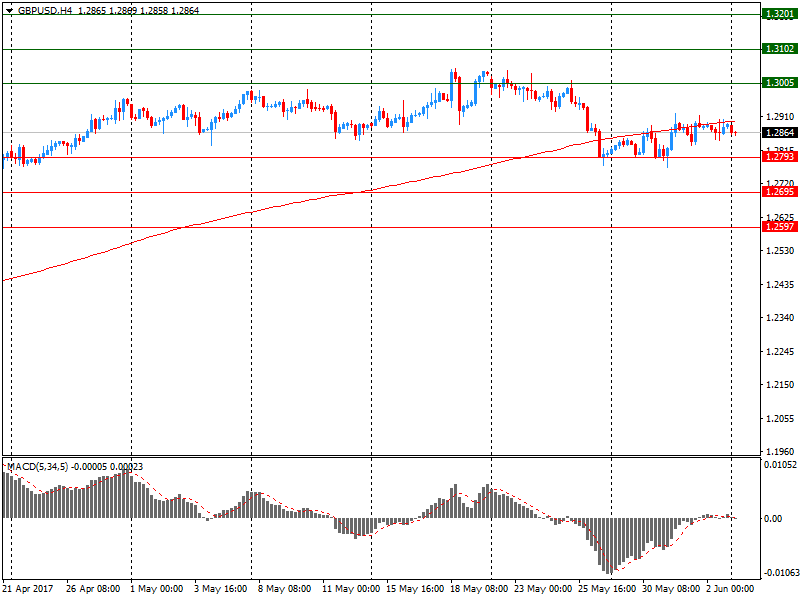800x600 pixels.
Task: Select the 1.2150 price scale value
Action: (780, 385)
